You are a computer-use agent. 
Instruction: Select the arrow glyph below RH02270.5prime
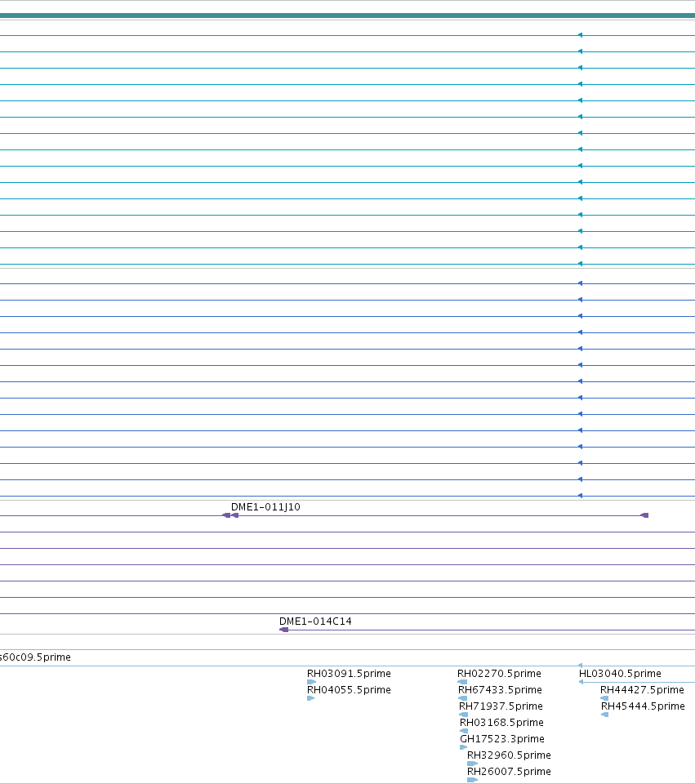point(462,682)
